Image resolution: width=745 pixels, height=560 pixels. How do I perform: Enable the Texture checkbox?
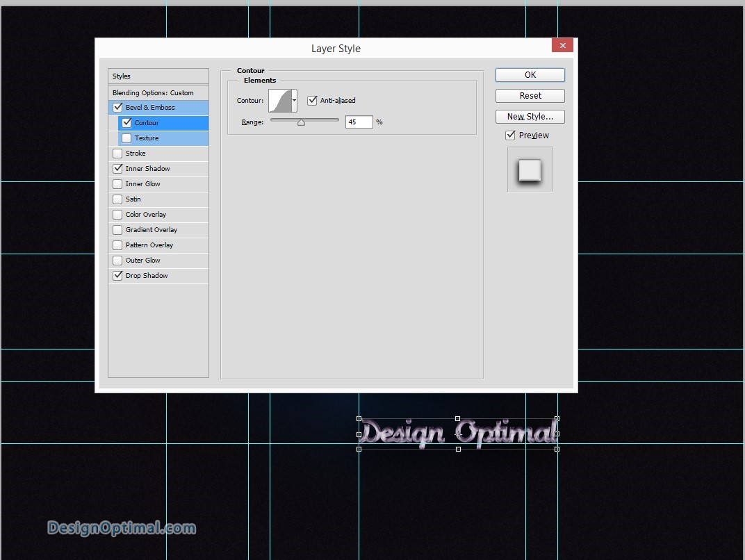coord(127,138)
